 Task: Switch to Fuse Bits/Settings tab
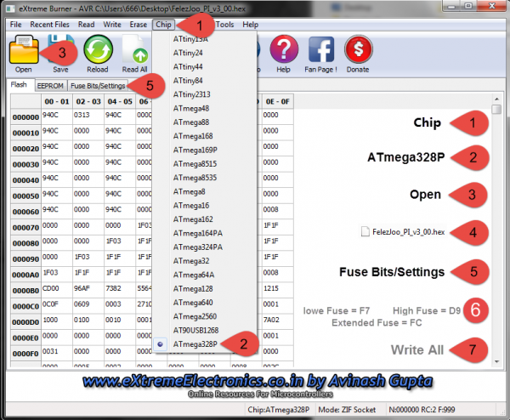pyautogui.click(x=98, y=86)
